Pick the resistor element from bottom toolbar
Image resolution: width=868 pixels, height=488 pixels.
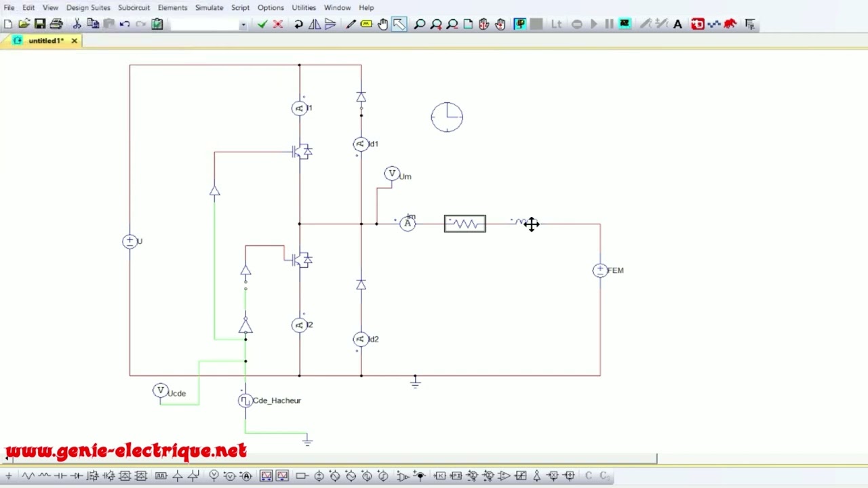[x=28, y=476]
